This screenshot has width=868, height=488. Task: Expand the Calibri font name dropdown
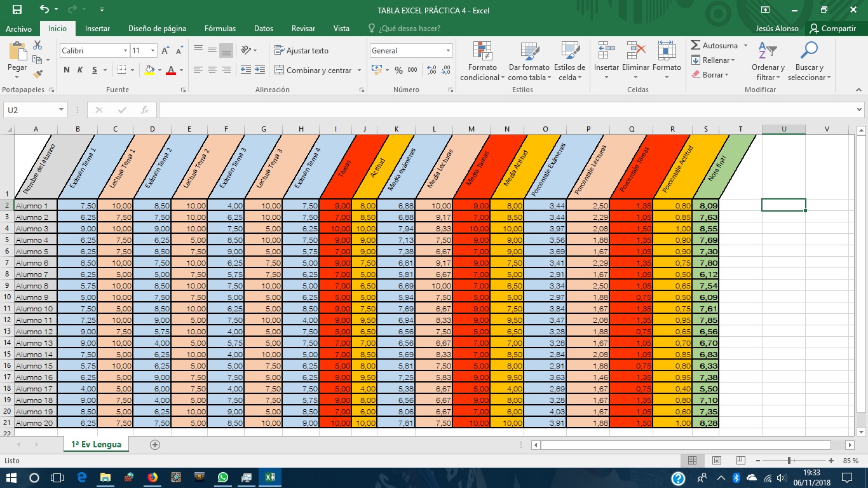click(x=125, y=51)
